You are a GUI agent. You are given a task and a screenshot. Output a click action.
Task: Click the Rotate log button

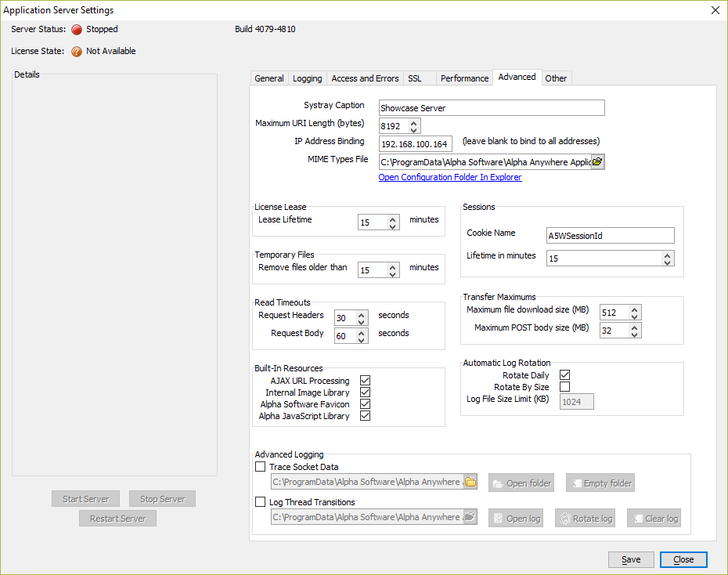pos(586,519)
